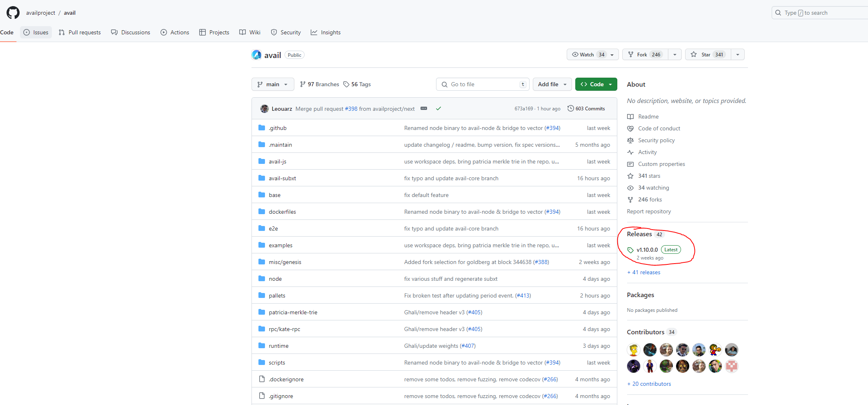868x405 pixels.
Task: Click the Readme book icon
Action: click(630, 117)
